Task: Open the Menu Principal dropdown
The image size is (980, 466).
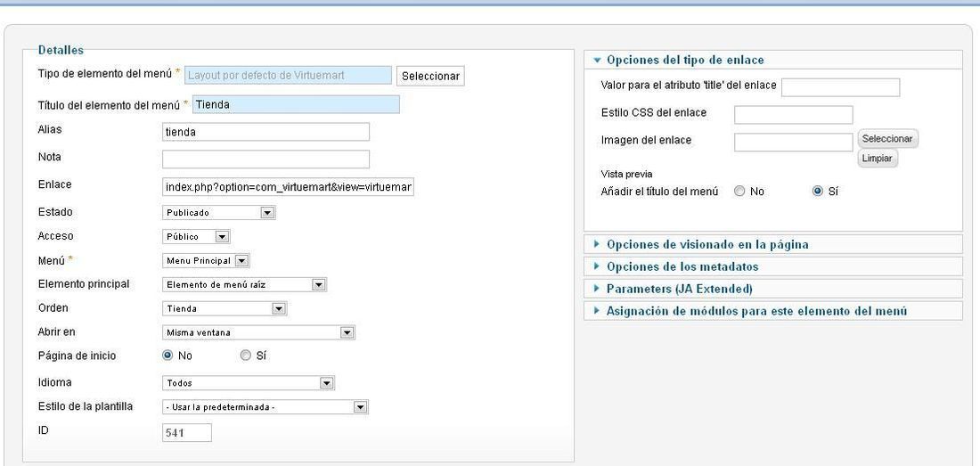Action: (x=207, y=260)
